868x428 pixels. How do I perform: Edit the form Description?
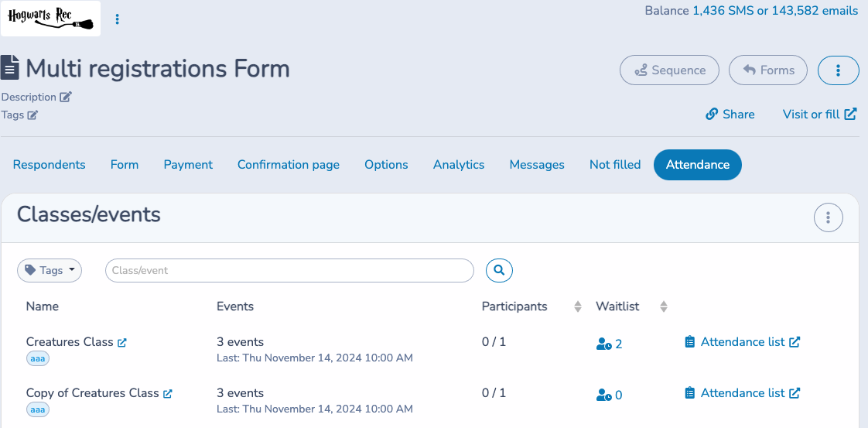66,98
